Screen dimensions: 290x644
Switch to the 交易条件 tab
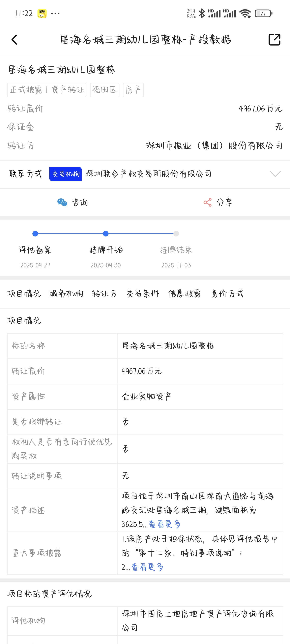tap(143, 293)
